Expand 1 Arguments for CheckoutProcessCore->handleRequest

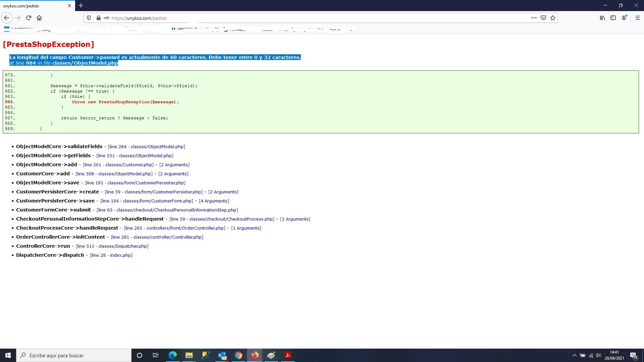click(246, 228)
